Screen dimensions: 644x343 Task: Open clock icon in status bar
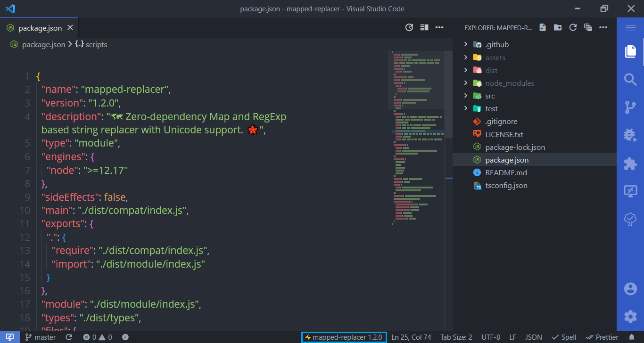click(125, 337)
